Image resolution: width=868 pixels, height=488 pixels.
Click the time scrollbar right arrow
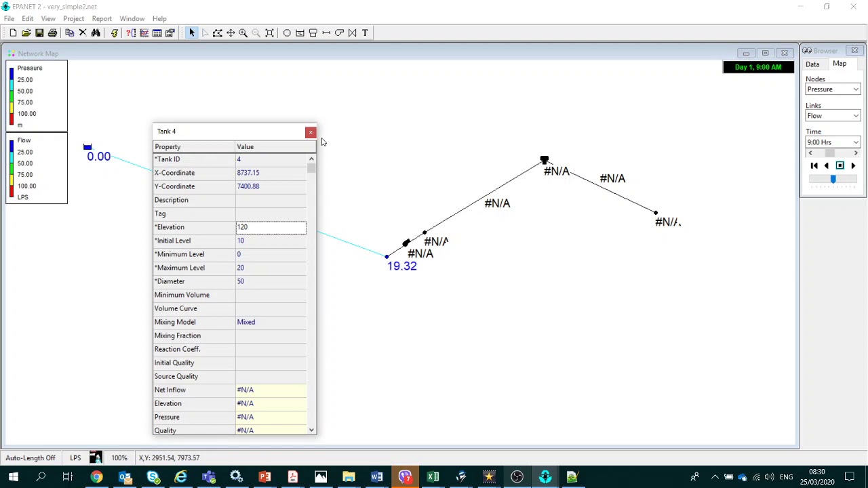(x=856, y=153)
